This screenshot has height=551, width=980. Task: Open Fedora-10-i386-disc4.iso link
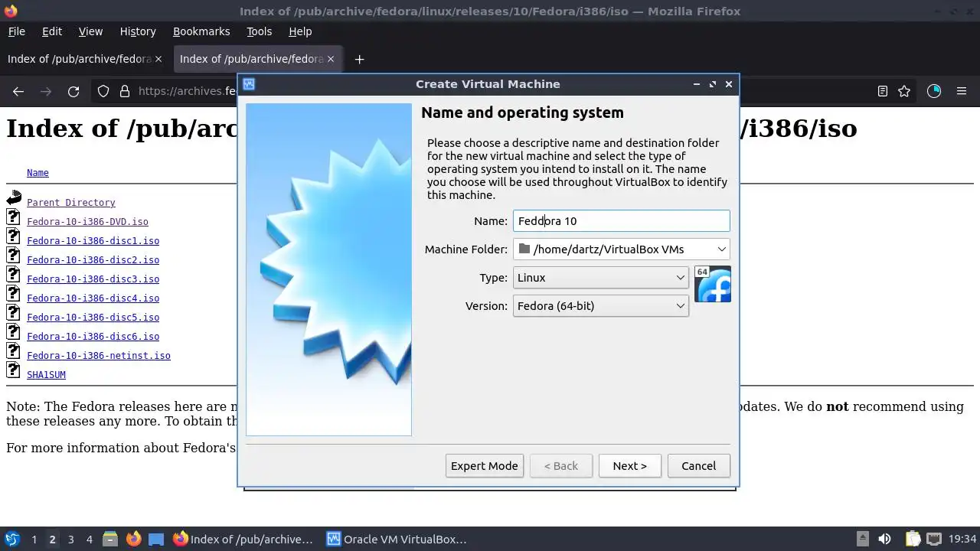coord(93,298)
